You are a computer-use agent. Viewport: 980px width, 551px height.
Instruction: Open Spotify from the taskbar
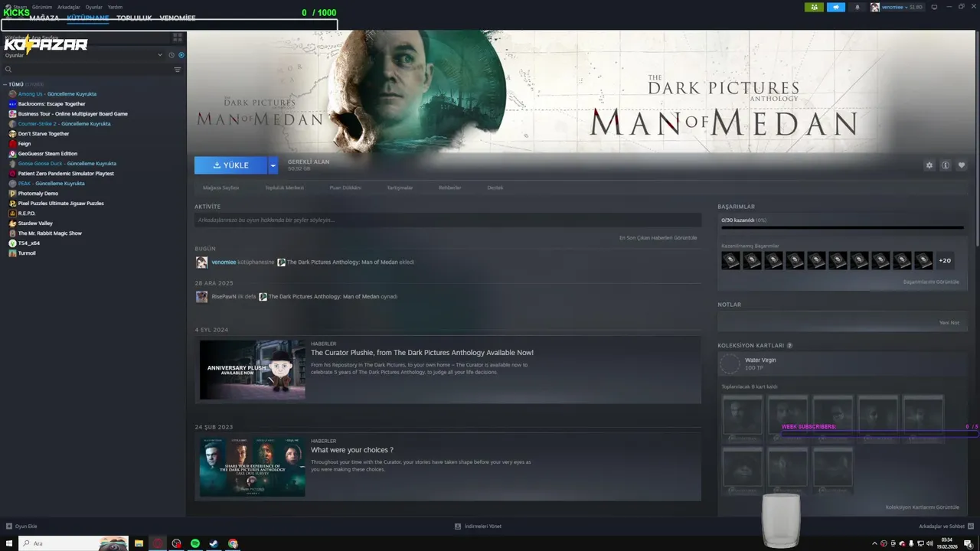195,543
